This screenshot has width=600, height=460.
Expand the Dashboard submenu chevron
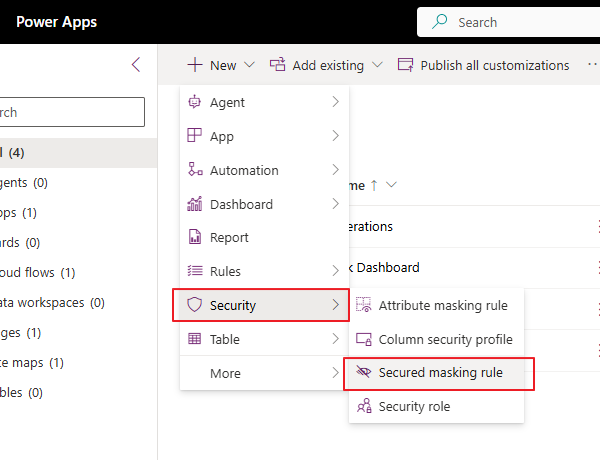click(336, 204)
